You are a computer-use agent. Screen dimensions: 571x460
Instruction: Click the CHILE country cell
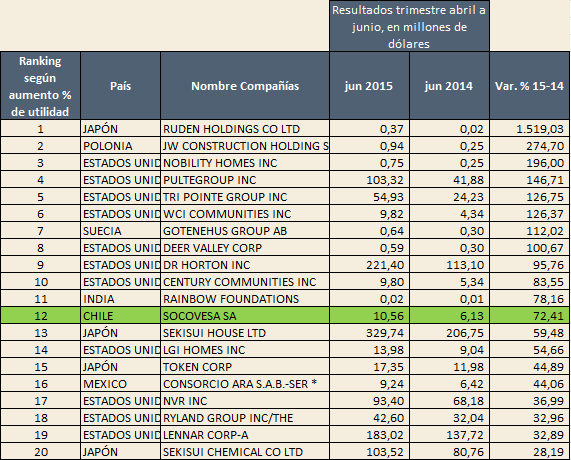pos(121,315)
